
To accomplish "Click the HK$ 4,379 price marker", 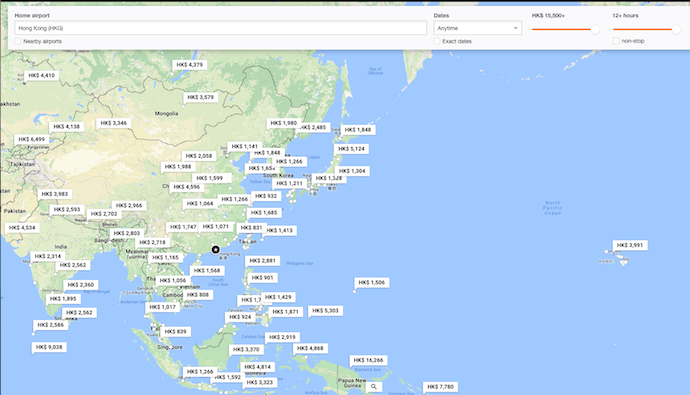I will [190, 65].
